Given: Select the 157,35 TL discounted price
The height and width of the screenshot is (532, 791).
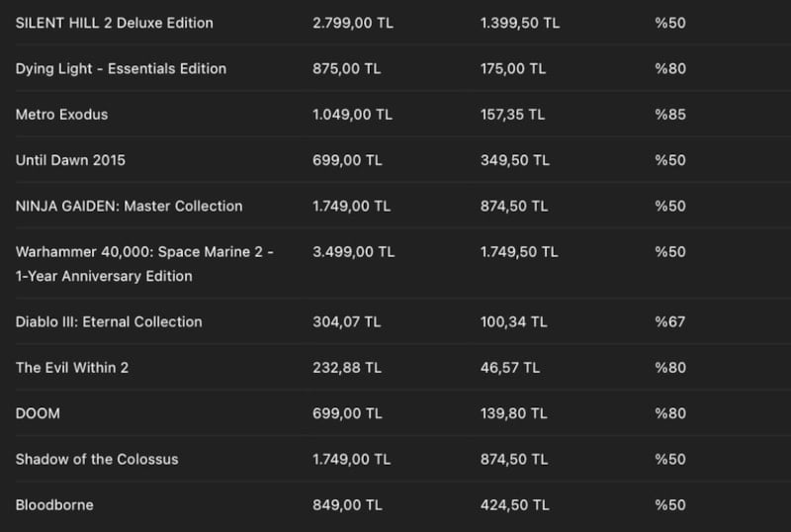Looking at the screenshot, I should [512, 115].
